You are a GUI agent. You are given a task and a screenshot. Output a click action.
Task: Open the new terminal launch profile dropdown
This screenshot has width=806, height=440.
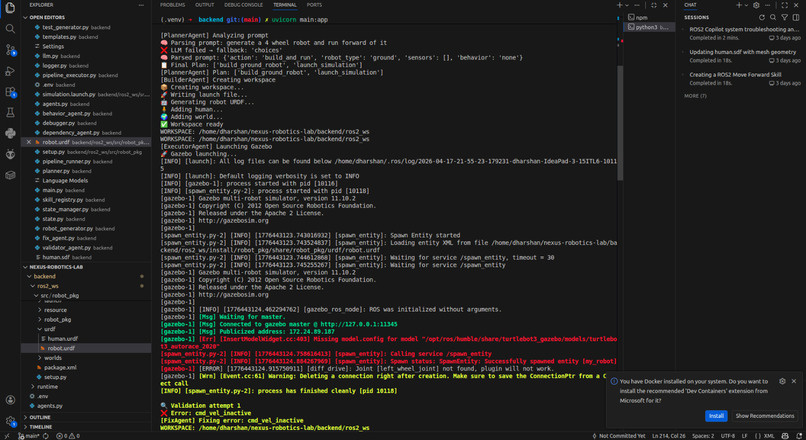(x=627, y=5)
